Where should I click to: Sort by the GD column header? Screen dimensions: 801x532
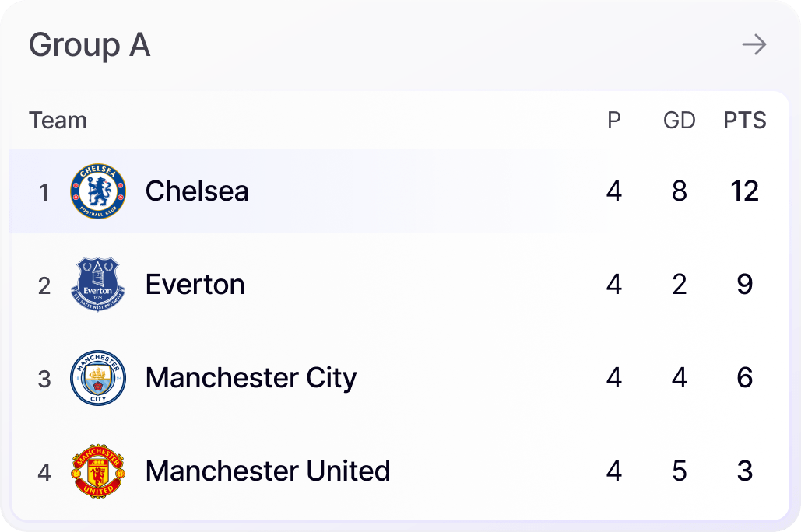pos(679,121)
